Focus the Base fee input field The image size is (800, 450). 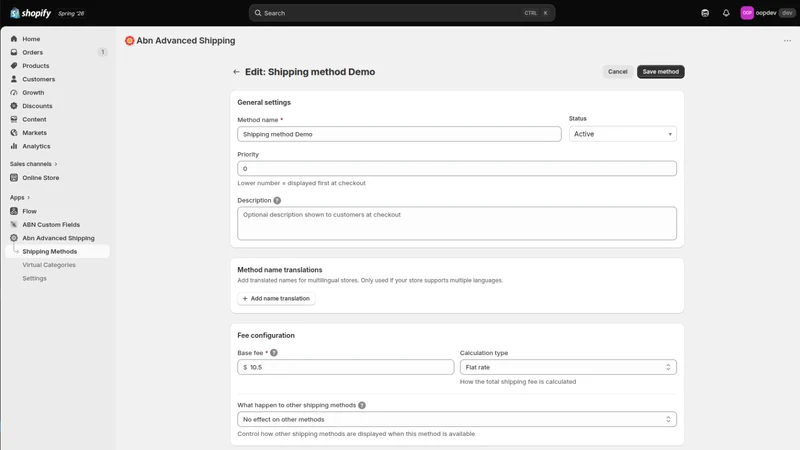click(345, 367)
